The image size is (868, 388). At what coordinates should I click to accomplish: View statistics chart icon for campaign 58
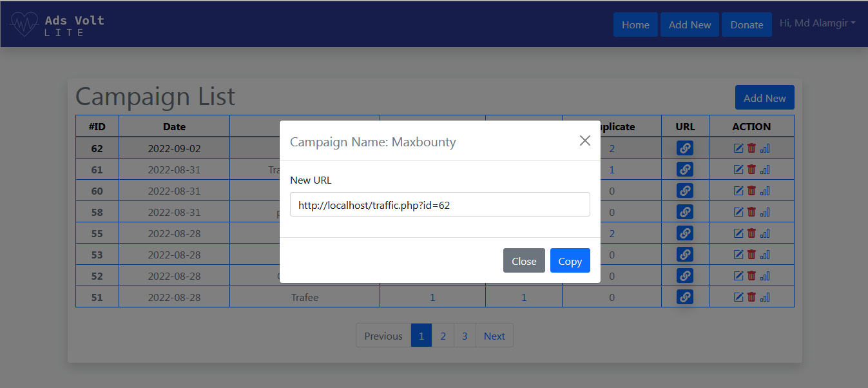click(x=765, y=212)
